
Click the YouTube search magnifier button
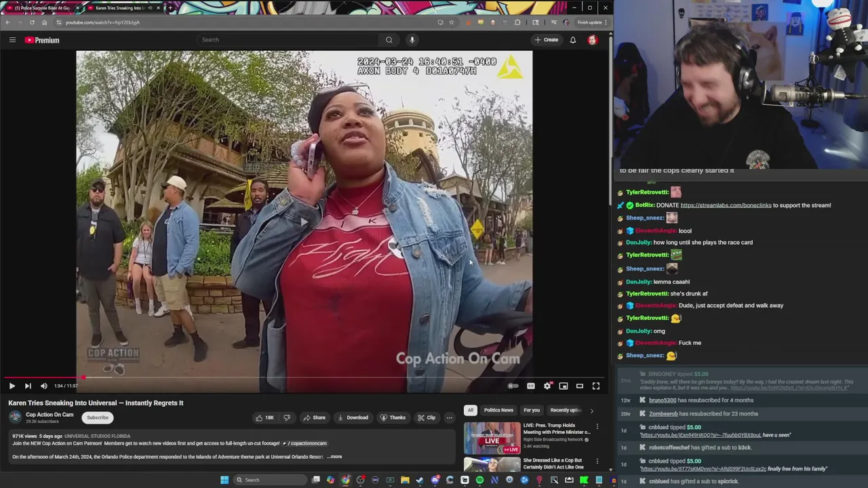click(389, 40)
